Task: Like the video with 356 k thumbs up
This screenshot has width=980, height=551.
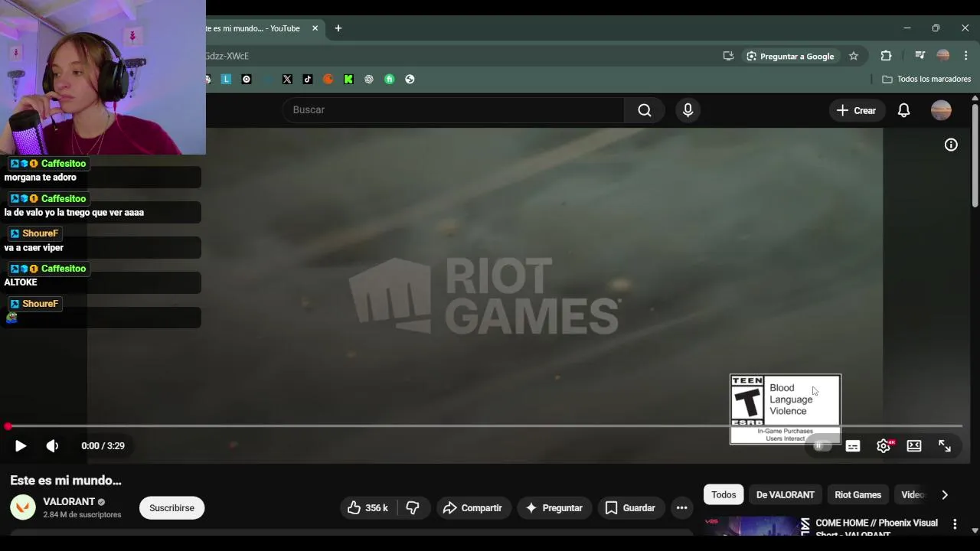Action: pos(367,508)
